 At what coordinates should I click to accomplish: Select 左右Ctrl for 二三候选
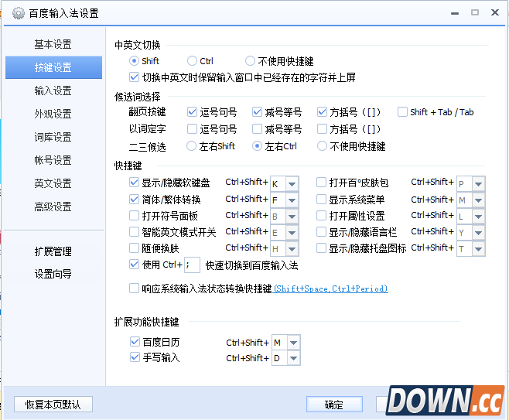point(257,146)
